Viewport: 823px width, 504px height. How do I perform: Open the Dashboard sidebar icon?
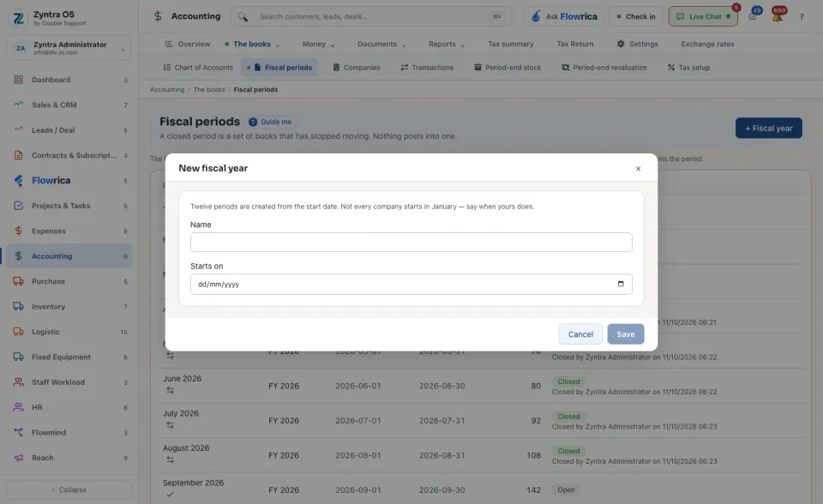[x=18, y=80]
